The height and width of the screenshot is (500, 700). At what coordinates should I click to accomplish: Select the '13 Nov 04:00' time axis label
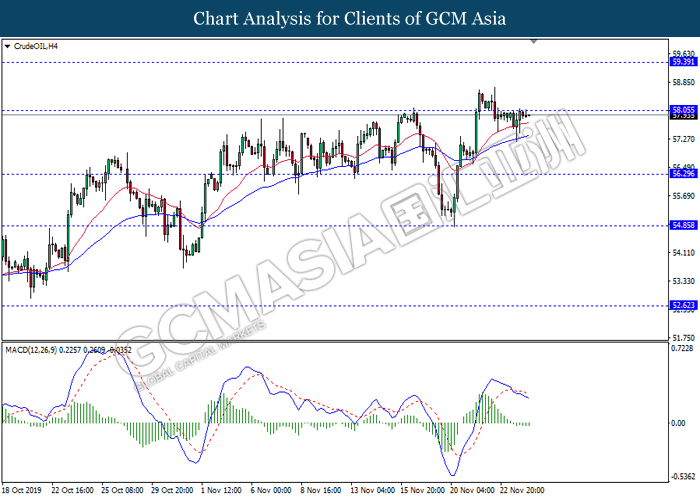[x=371, y=491]
